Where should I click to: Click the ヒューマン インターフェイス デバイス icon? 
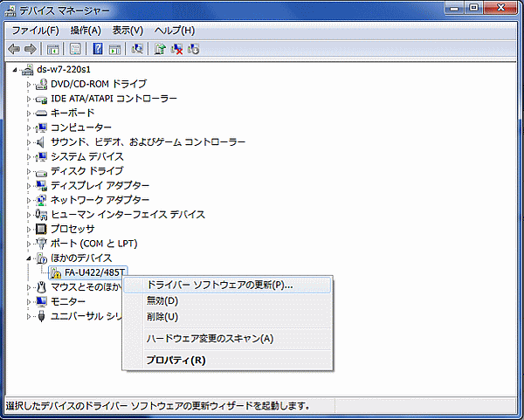click(x=41, y=215)
